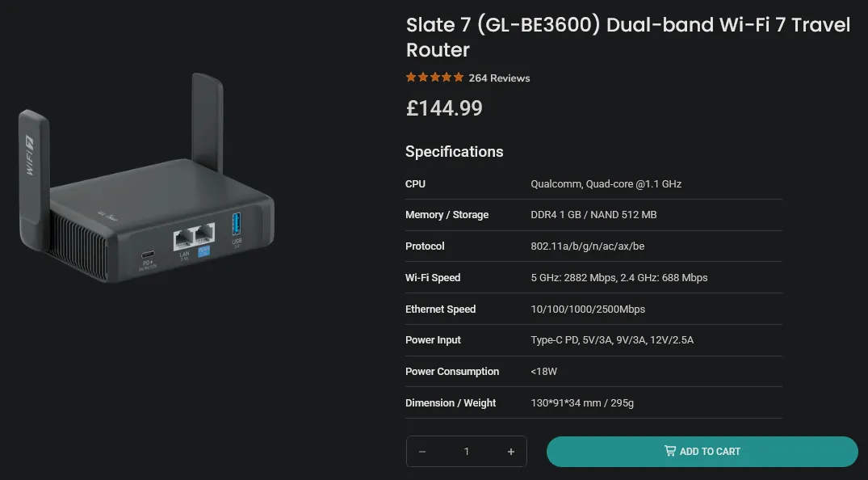Click the Specifications heading

click(x=454, y=151)
